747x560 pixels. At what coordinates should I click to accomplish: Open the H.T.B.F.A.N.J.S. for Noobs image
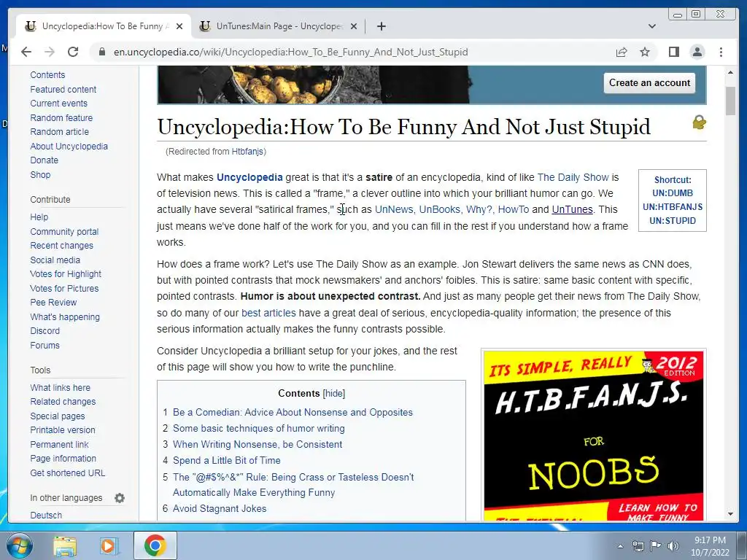[594, 435]
